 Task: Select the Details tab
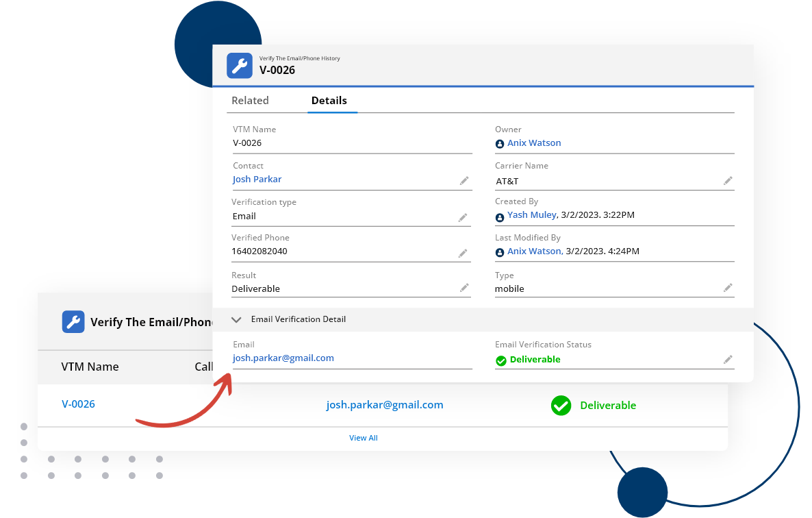point(329,101)
